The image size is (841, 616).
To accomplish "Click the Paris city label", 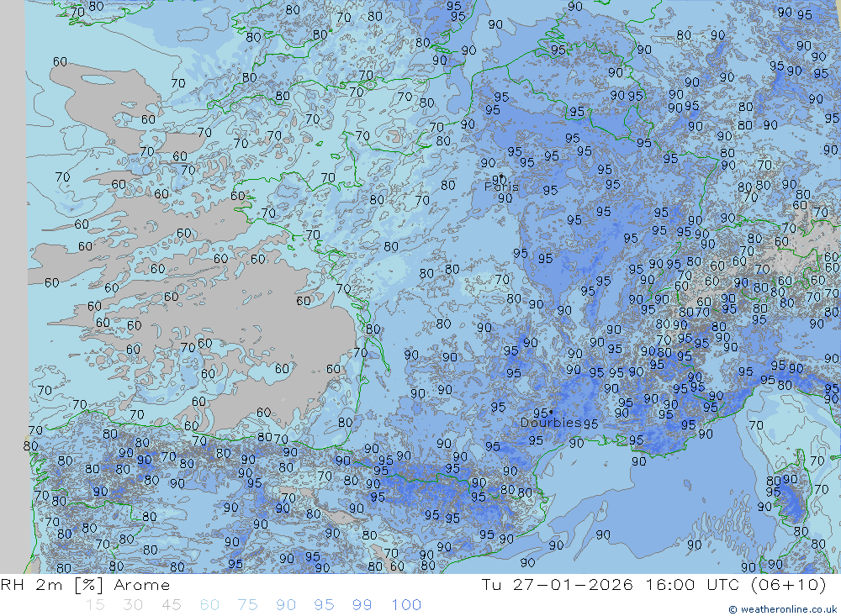I will pos(501,187).
